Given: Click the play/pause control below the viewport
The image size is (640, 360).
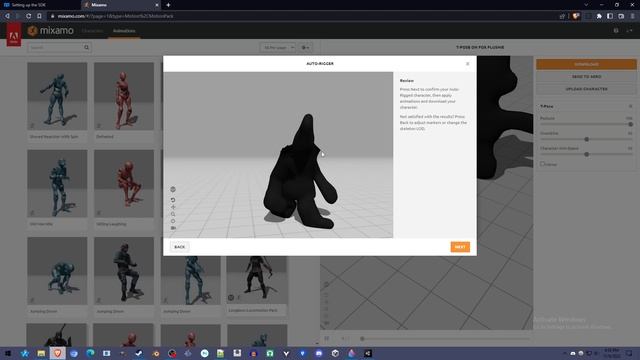Looking at the screenshot, I should (x=327, y=338).
